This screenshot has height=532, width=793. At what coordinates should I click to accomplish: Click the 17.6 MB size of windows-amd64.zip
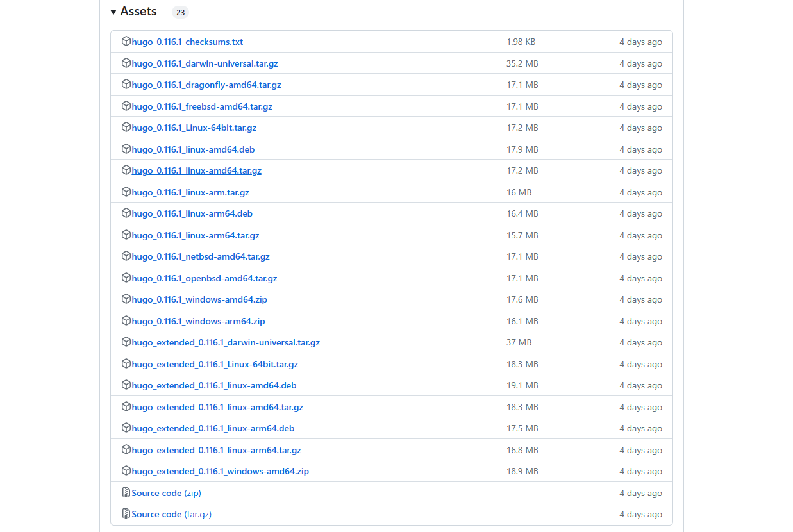click(x=522, y=300)
